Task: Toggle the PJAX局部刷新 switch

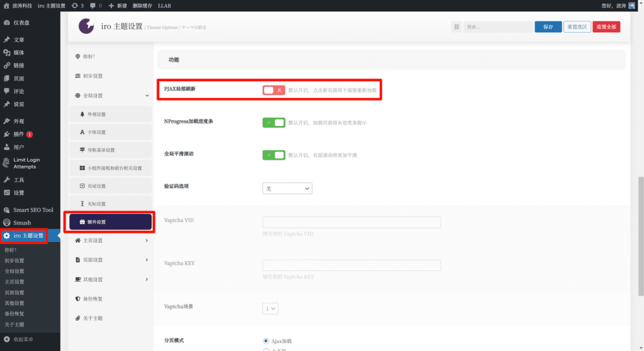Action: 274,90
